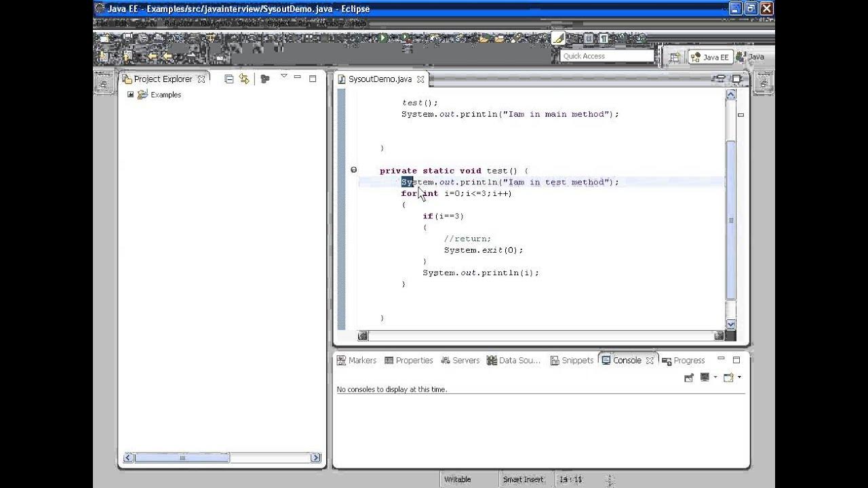
Task: Maximize the Project Explorer view
Action: [x=313, y=79]
